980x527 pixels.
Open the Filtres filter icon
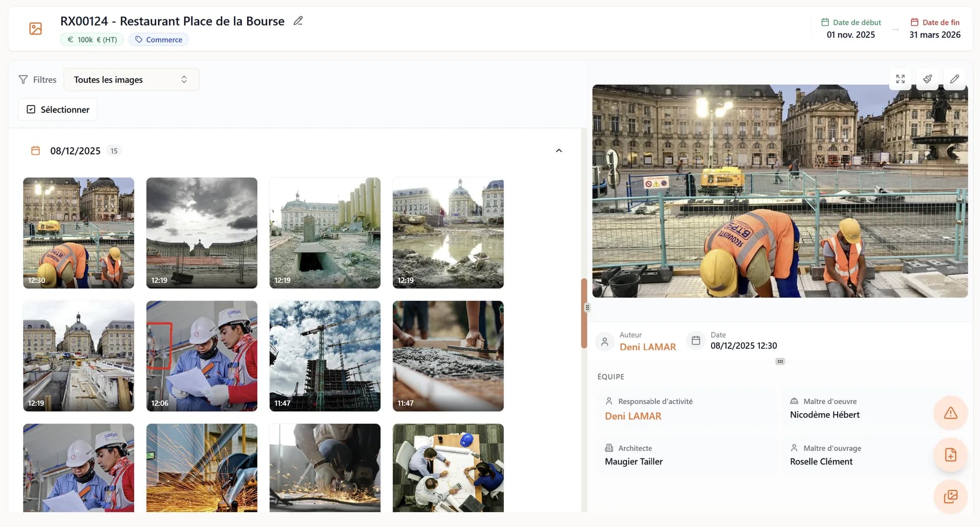point(23,80)
